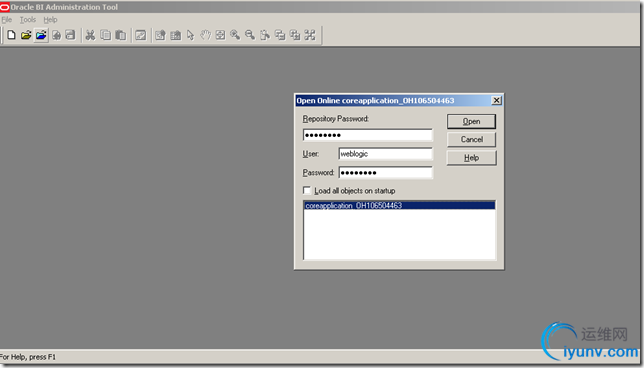Click the User field containing weblogic
Screen dimensions: 644x368
coord(385,154)
